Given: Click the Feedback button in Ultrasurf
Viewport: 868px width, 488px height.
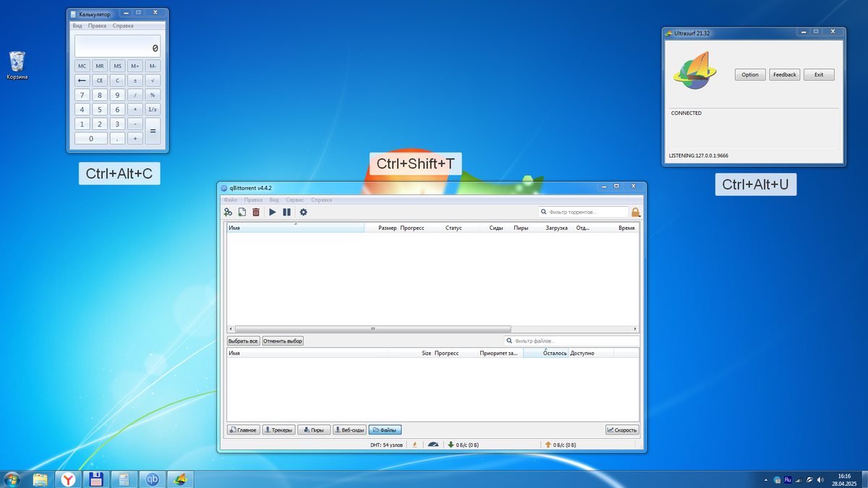Looking at the screenshot, I should coord(784,74).
